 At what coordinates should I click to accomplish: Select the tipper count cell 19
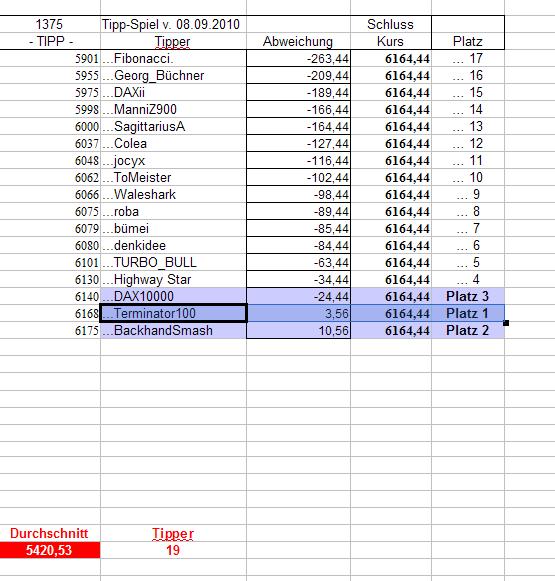173,550
